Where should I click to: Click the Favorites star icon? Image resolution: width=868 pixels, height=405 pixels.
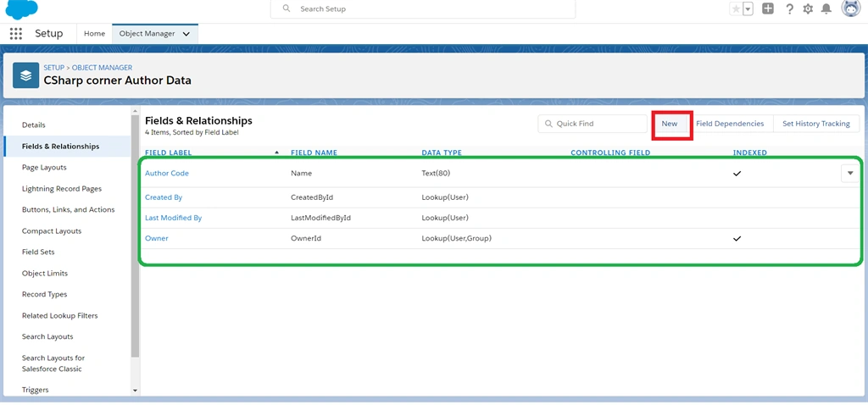tap(736, 8)
